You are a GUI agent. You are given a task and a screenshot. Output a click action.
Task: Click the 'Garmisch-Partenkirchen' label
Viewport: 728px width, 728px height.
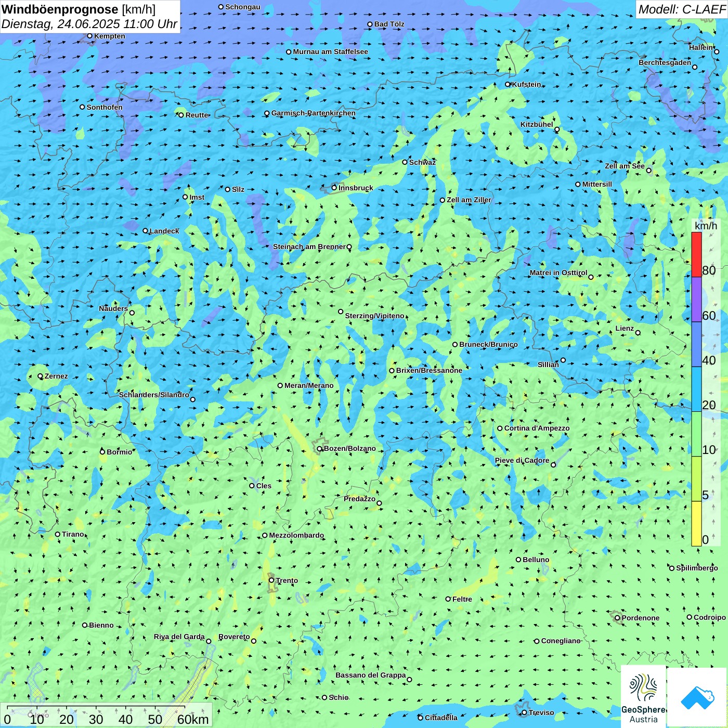coord(314,113)
